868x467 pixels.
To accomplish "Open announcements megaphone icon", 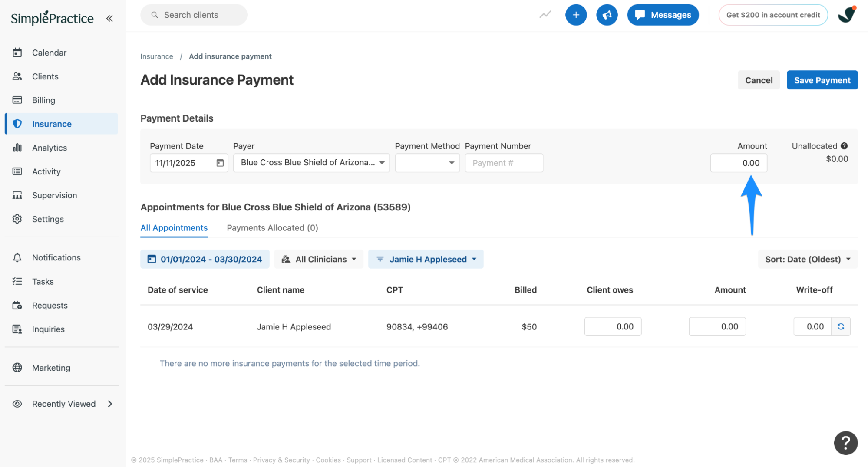I will pyautogui.click(x=607, y=15).
